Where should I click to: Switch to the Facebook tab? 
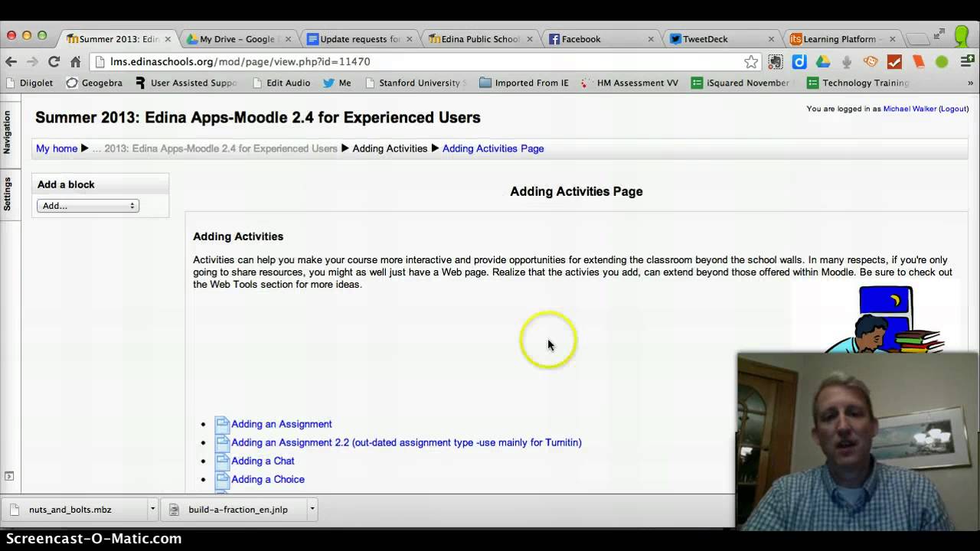click(600, 39)
